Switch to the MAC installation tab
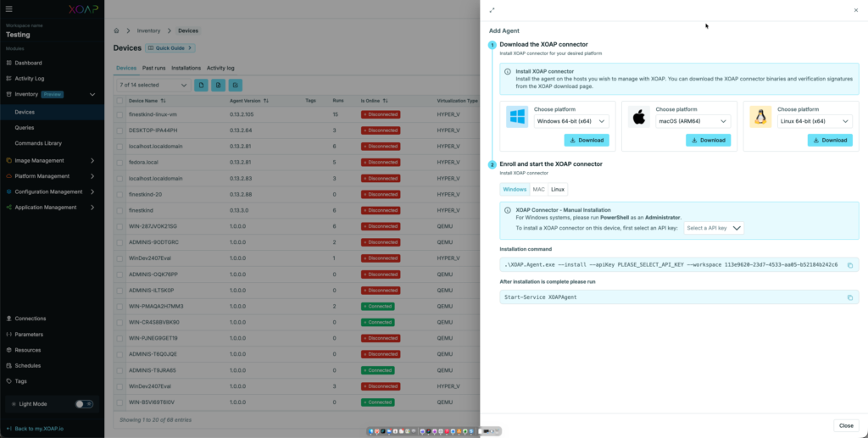 click(538, 189)
